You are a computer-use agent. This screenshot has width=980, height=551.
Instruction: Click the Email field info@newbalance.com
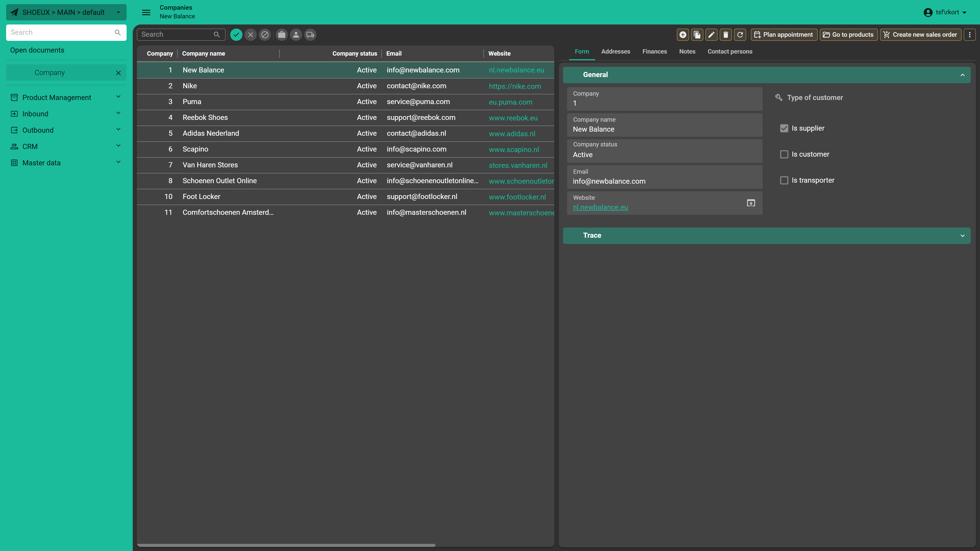click(665, 177)
